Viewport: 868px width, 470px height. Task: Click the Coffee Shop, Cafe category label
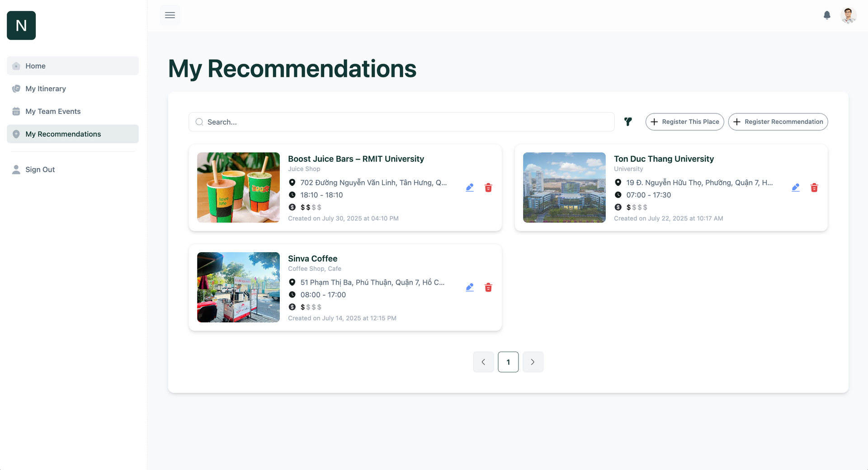[x=315, y=269]
